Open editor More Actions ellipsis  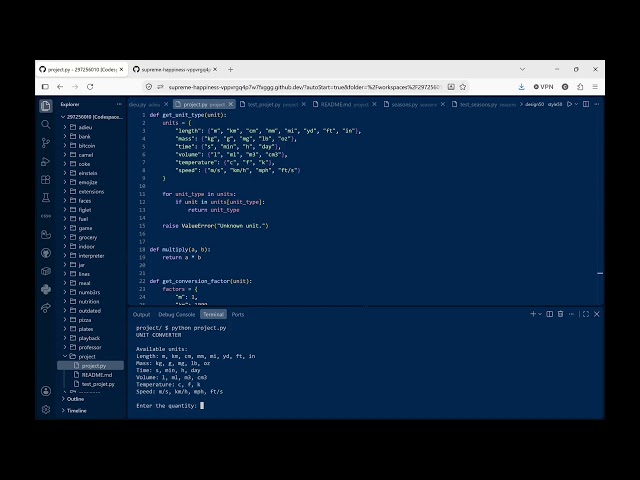[596, 104]
